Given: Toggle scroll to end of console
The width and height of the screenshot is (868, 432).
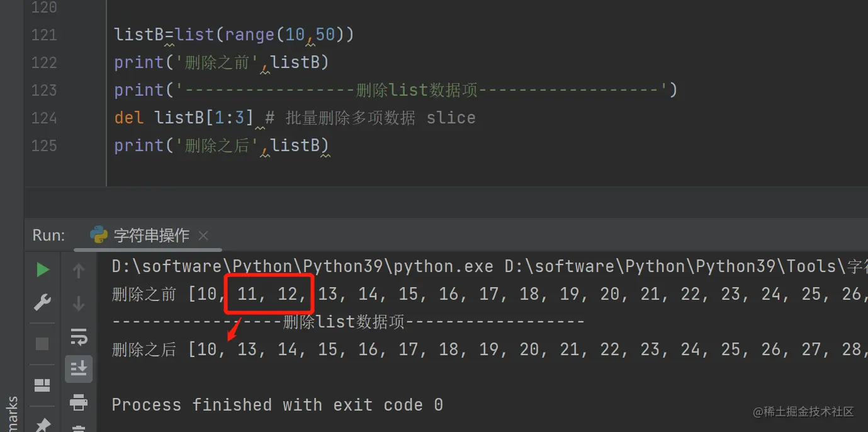Looking at the screenshot, I should [x=79, y=368].
